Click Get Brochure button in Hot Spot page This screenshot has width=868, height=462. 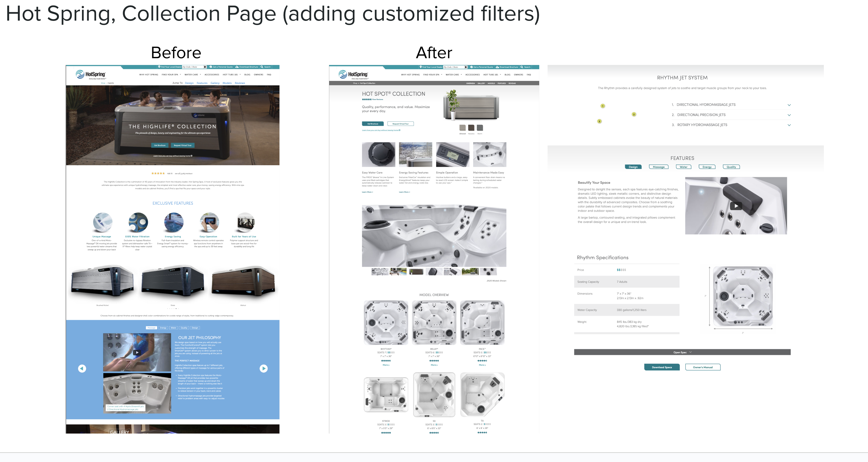click(373, 123)
